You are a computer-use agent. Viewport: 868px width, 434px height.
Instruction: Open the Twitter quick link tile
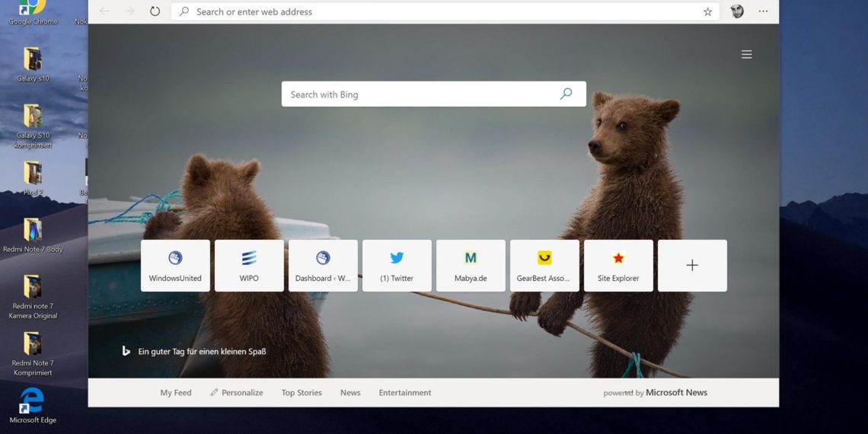(397, 266)
